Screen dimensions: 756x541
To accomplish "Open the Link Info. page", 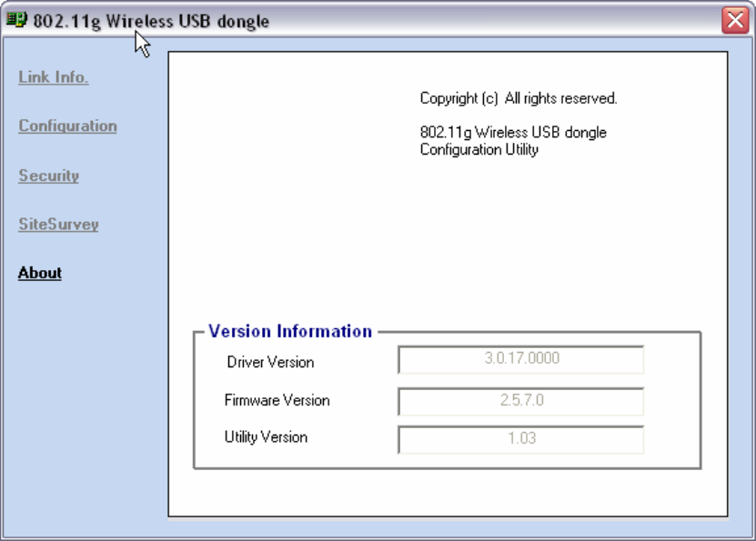I will (x=53, y=77).
